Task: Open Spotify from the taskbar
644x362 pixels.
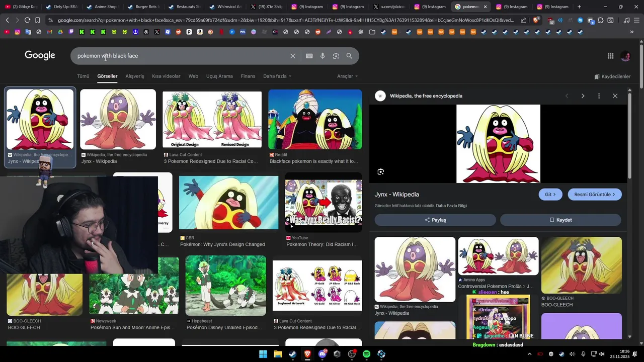Action: [366, 354]
